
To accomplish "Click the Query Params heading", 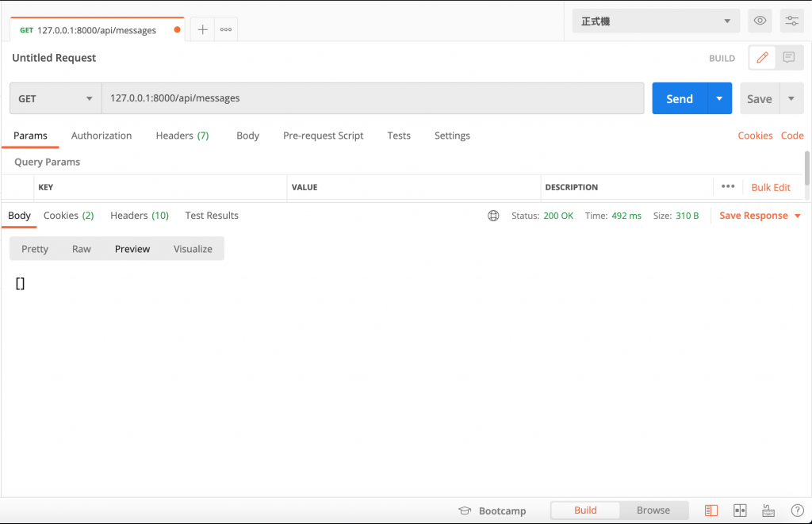I will point(47,162).
